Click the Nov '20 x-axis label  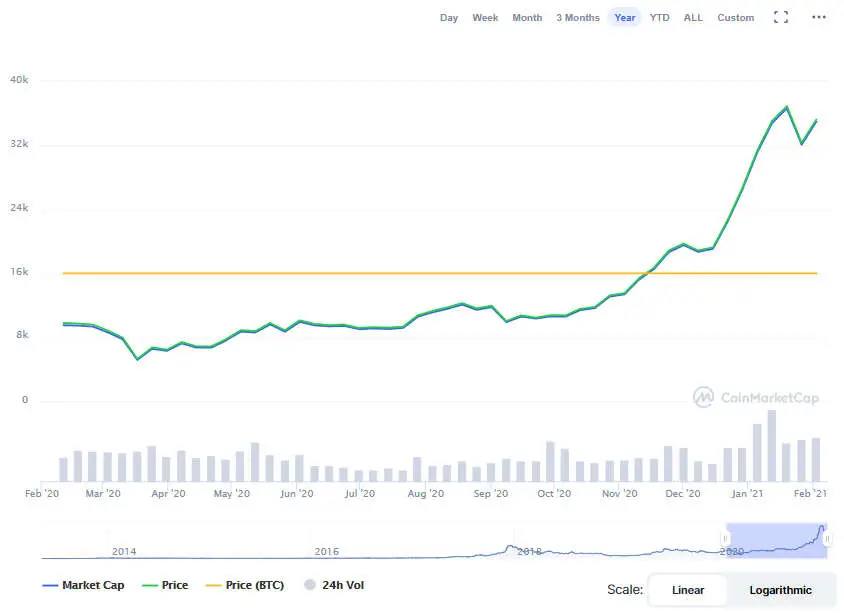click(x=620, y=494)
